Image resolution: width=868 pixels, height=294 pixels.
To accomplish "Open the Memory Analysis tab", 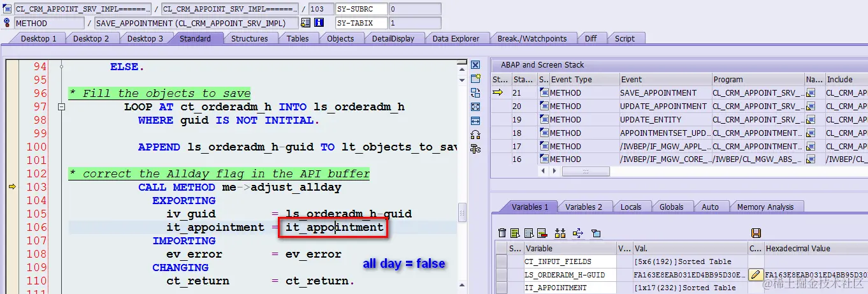I will 765,207.
